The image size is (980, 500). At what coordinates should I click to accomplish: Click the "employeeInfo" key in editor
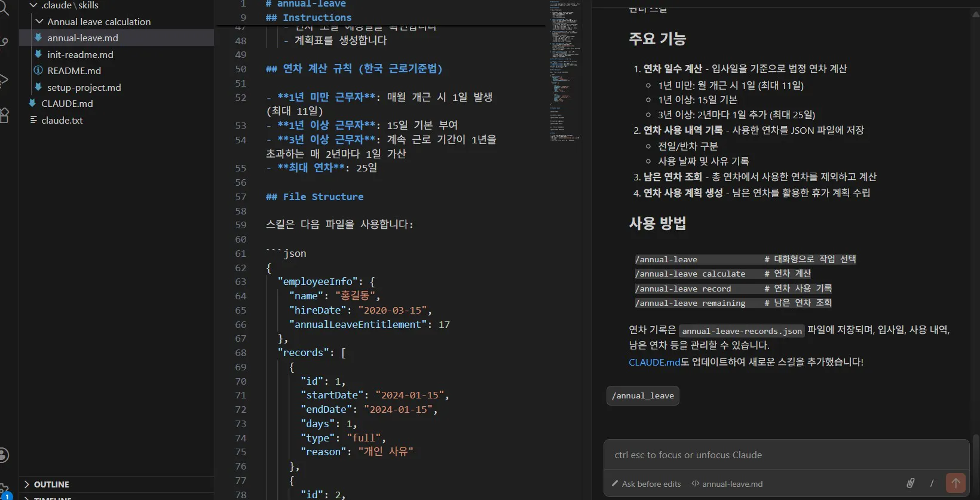[x=317, y=281]
